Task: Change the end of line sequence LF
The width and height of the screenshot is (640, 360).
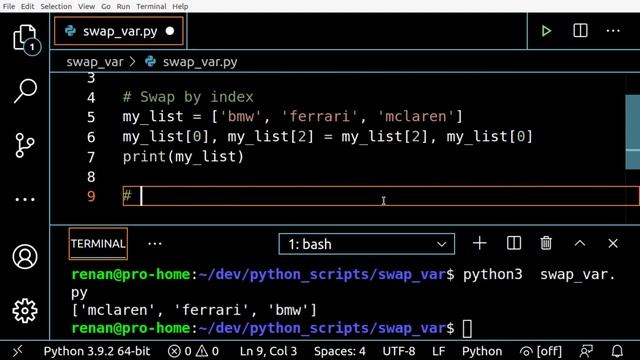Action: 438,351
